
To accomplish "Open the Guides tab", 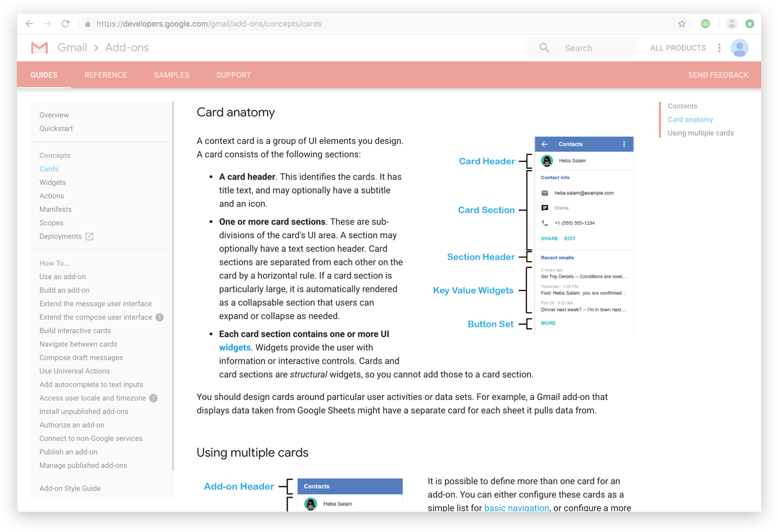I will click(44, 75).
